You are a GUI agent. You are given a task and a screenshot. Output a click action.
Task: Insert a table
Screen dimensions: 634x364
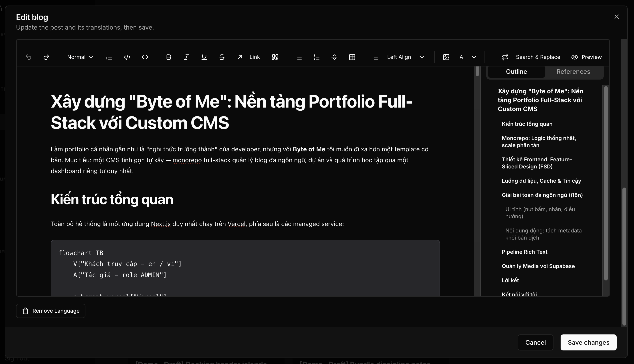coord(352,57)
